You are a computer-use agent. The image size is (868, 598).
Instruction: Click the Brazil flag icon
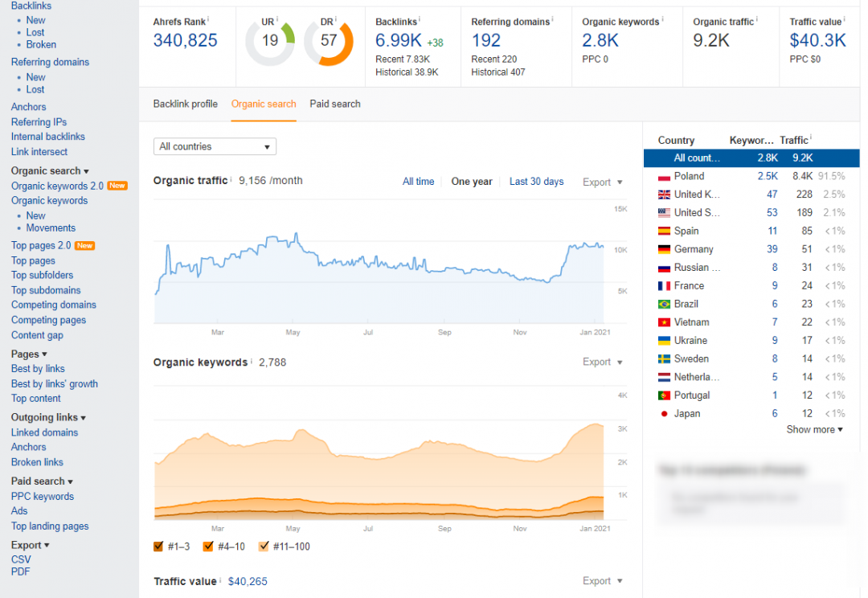click(x=664, y=305)
